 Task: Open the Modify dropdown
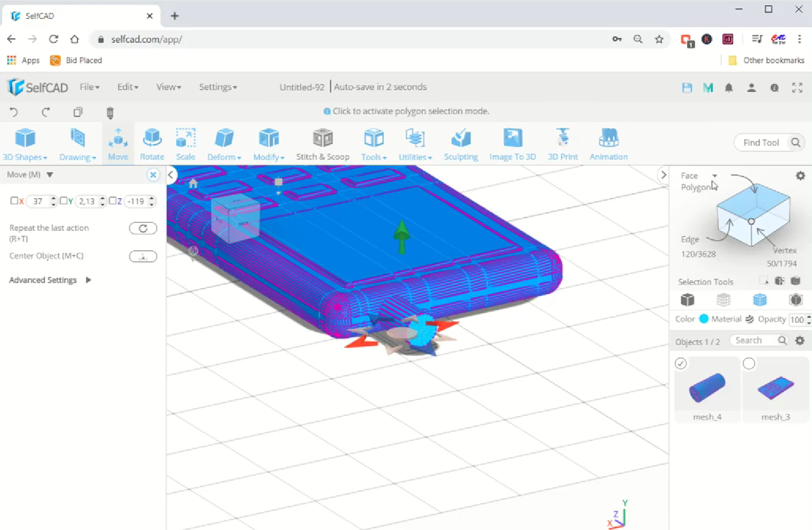point(269,144)
